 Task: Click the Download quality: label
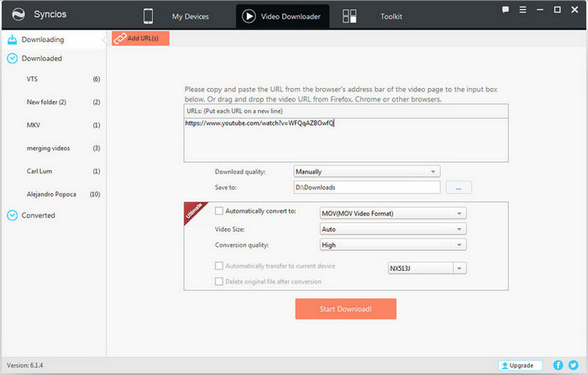[240, 172]
